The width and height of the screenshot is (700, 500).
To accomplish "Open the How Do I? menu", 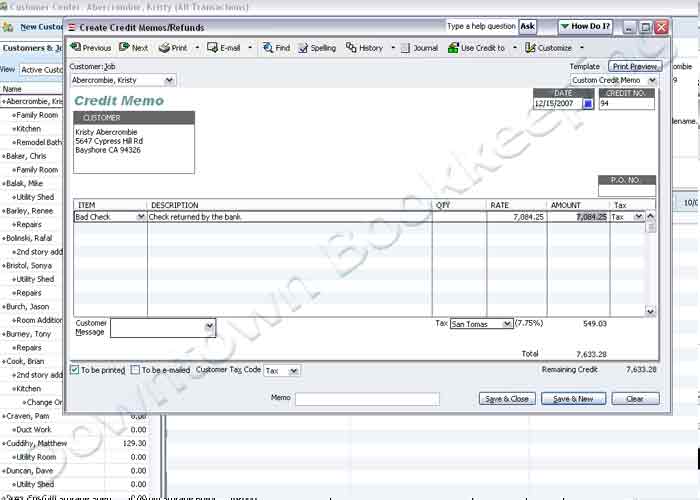I will point(585,27).
